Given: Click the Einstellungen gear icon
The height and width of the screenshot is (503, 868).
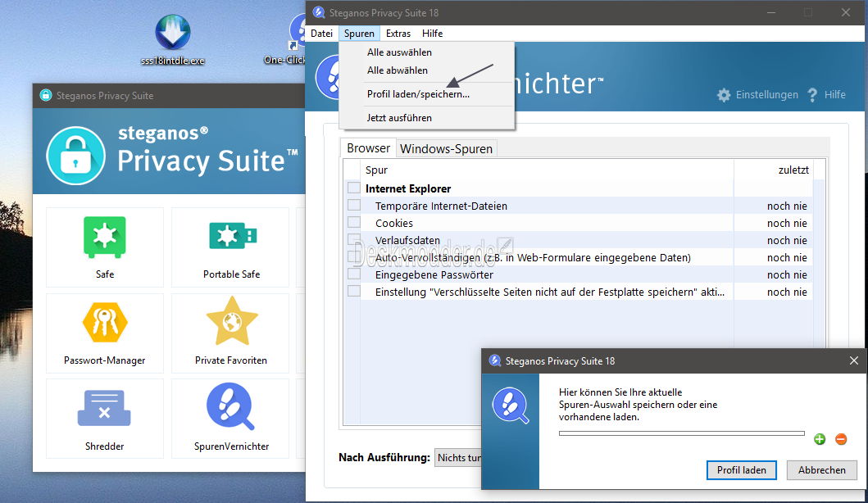Looking at the screenshot, I should coord(724,95).
